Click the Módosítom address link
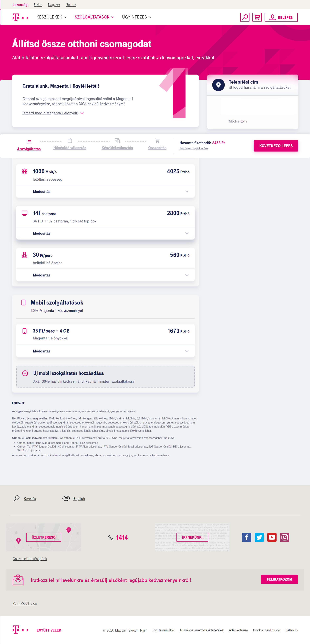The width and height of the screenshot is (310, 644). [238, 121]
